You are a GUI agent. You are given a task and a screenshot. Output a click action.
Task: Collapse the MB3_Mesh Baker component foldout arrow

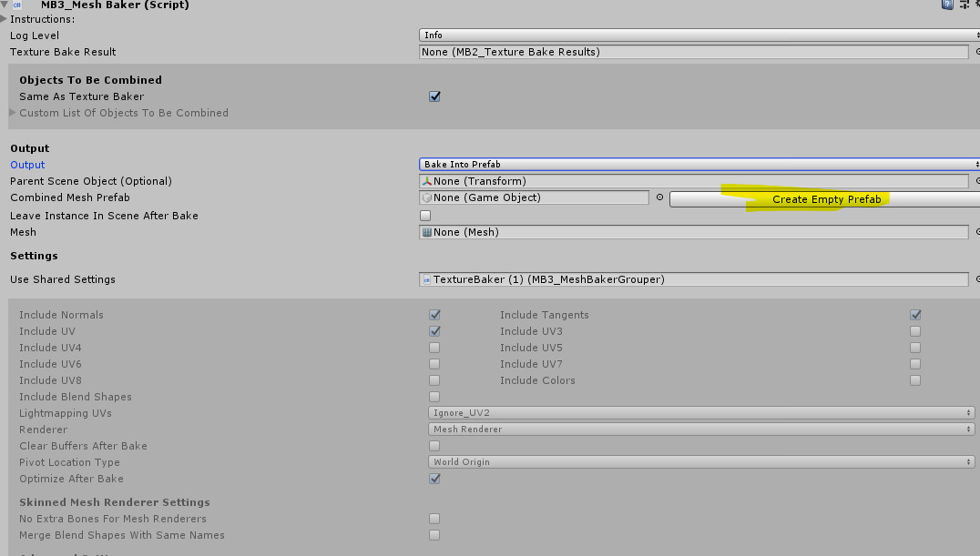[4, 5]
